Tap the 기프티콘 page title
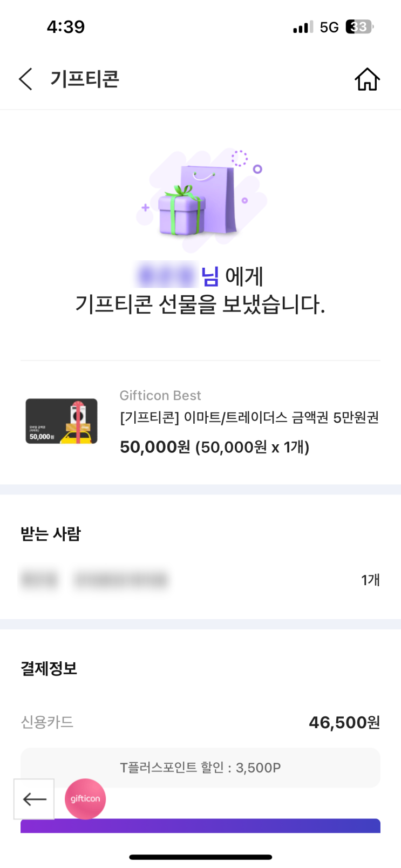Image resolution: width=401 pixels, height=868 pixels. 85,79
